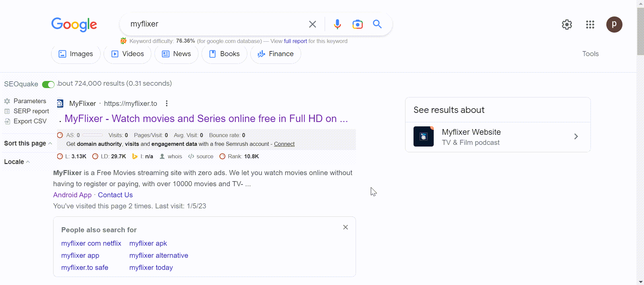This screenshot has width=644, height=285.
Task: Click the myflixer.to URL breadcrumb
Action: coord(131,104)
